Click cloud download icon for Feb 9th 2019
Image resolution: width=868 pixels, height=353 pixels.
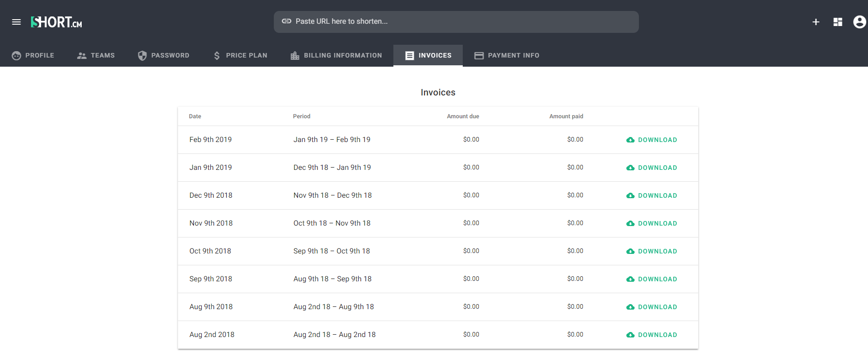[630, 140]
